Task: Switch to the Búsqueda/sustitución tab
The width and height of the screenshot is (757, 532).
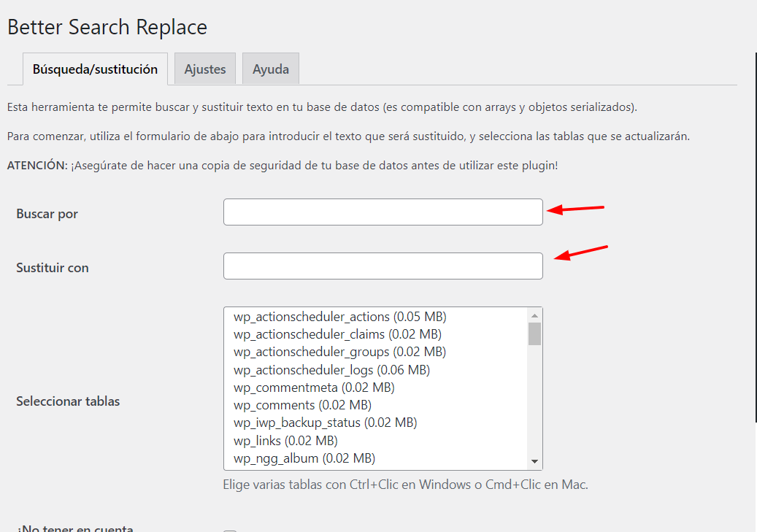Action: pyautogui.click(x=95, y=69)
